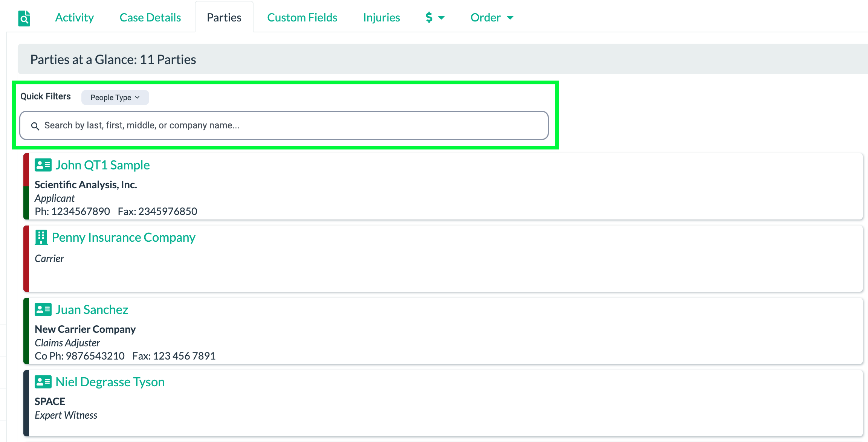
Task: Click John QT1 Sample contact card icon
Action: [43, 165]
